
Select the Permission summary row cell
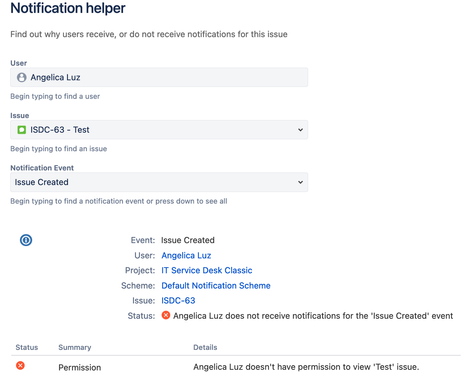(80, 367)
